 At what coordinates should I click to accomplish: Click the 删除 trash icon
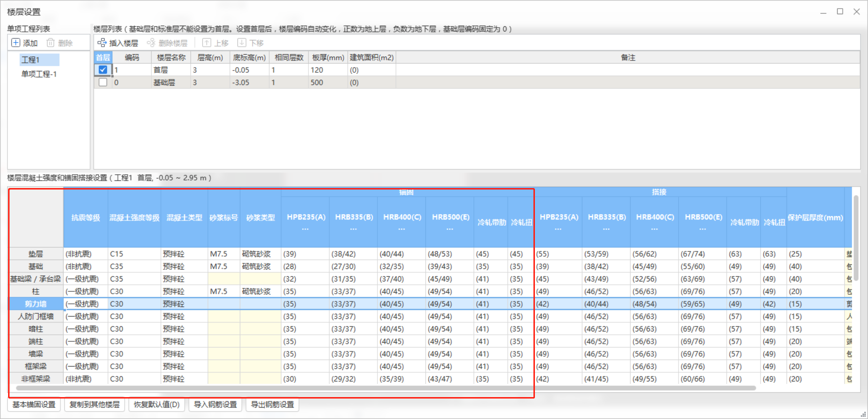pos(50,43)
